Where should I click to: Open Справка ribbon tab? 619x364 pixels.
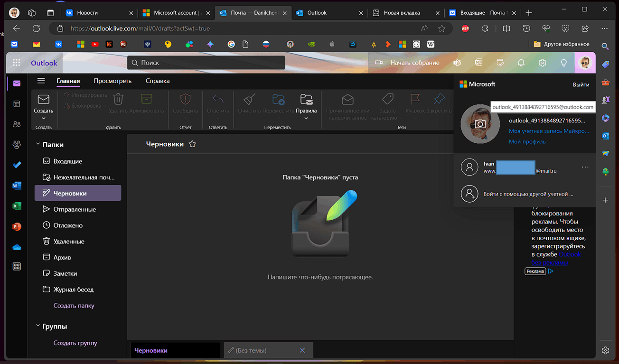click(158, 81)
